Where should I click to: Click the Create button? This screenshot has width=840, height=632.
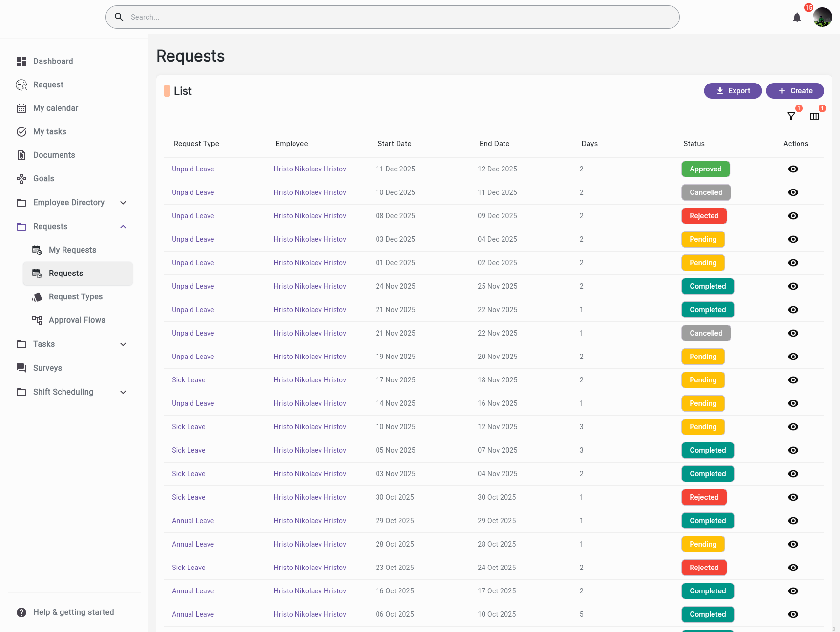(795, 91)
